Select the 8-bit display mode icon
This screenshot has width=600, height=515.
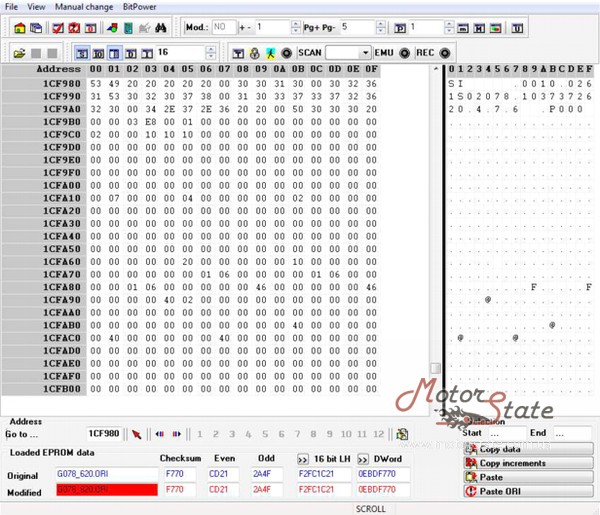tap(82, 54)
